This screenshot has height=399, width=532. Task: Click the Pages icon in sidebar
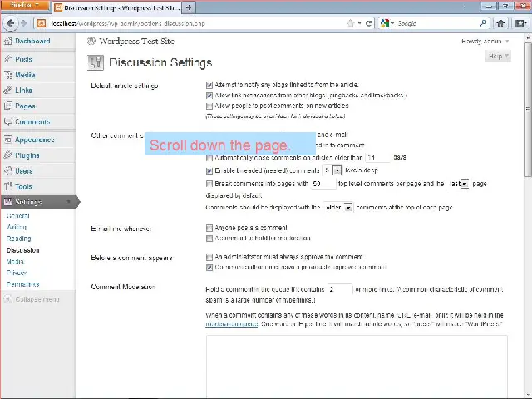[7, 106]
